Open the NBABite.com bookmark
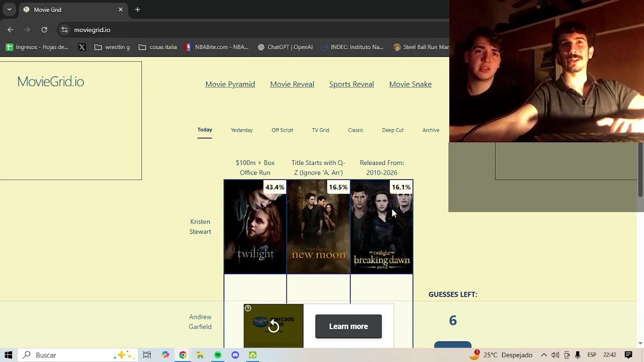Viewport: 644px width, 362px height. click(217, 47)
